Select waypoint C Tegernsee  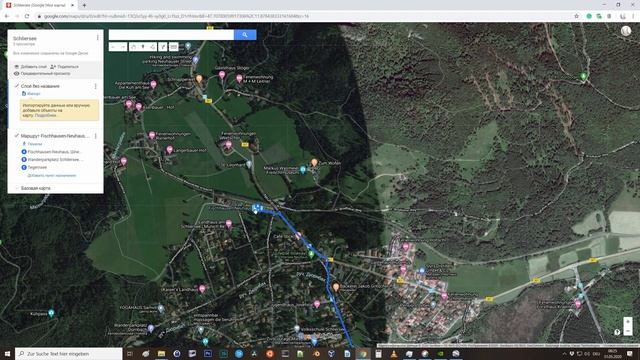pos(34,167)
